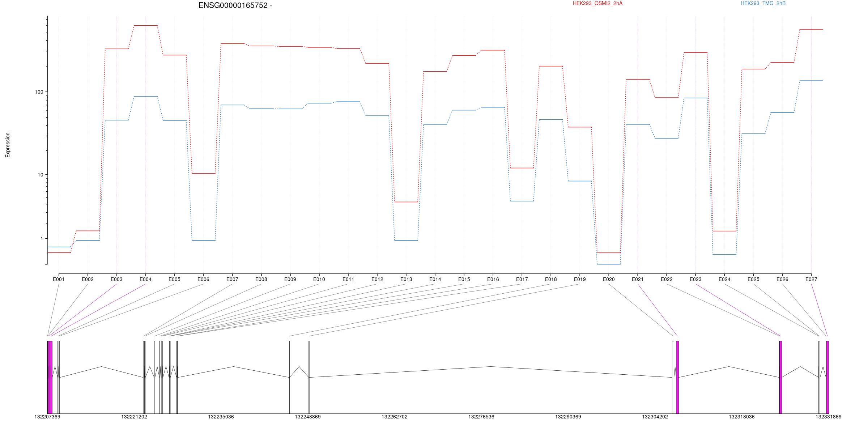Viewport: 868px width, 434px height.
Task: Click the magenta exon block near 132304202
Action: click(677, 377)
